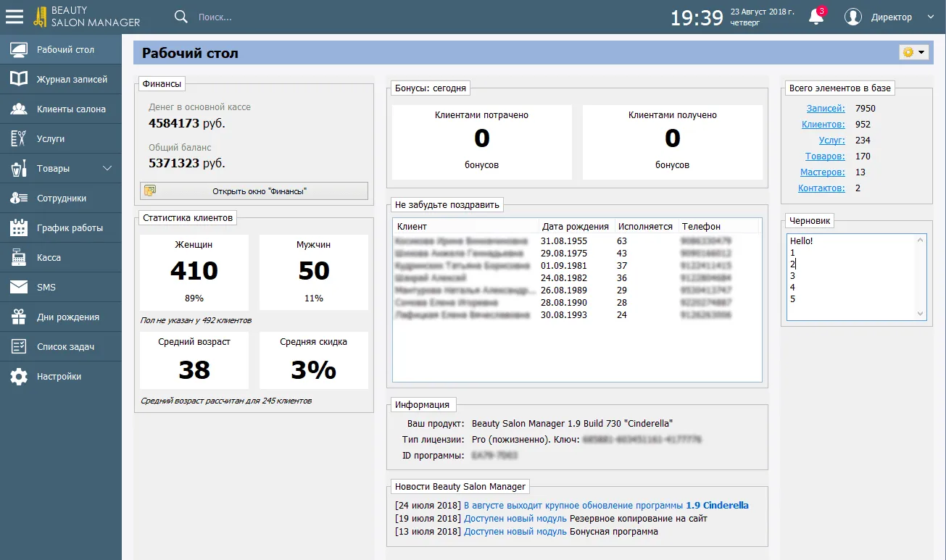946x560 pixels.
Task: Open the Мастеров link
Action: tap(823, 172)
